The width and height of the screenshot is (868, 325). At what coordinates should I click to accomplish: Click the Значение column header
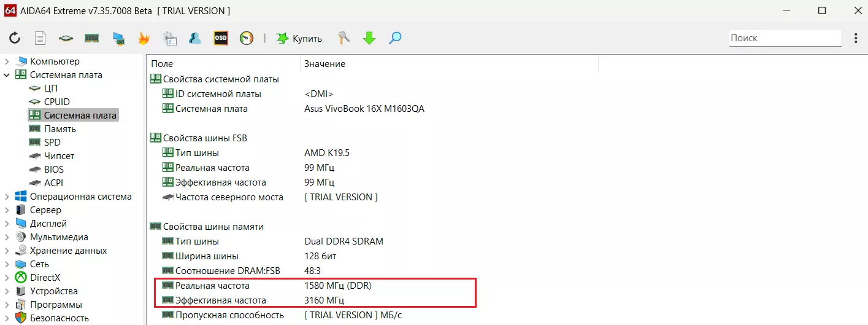tap(325, 64)
